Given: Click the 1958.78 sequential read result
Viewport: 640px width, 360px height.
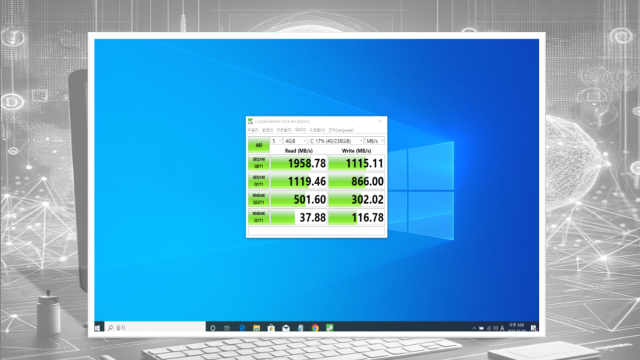Looking at the screenshot, I should pos(299,163).
